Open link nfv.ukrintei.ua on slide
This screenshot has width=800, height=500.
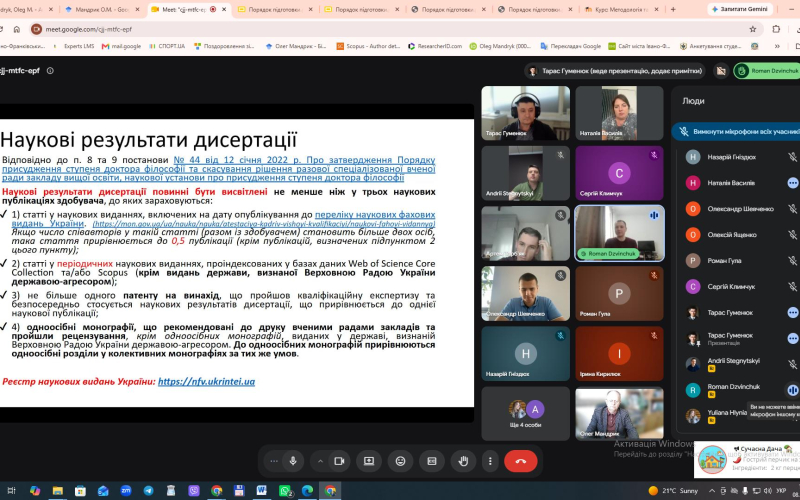click(x=206, y=382)
